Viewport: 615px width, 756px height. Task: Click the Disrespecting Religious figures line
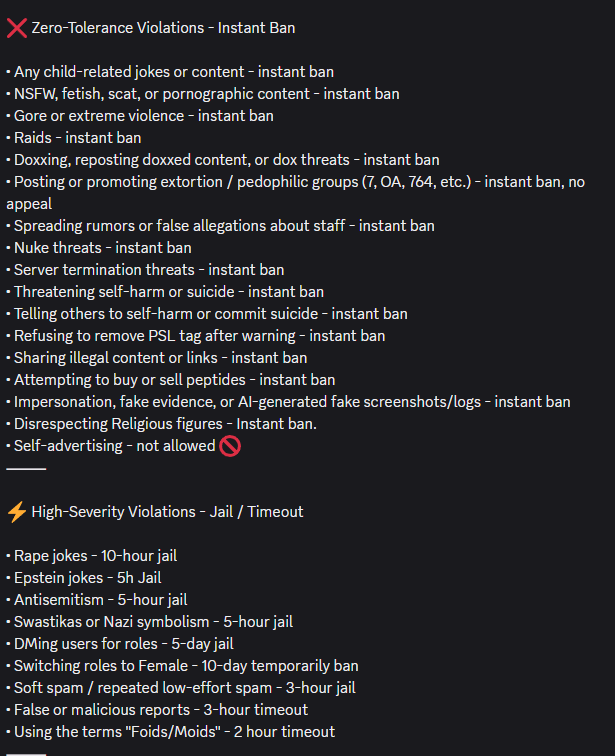pos(165,424)
